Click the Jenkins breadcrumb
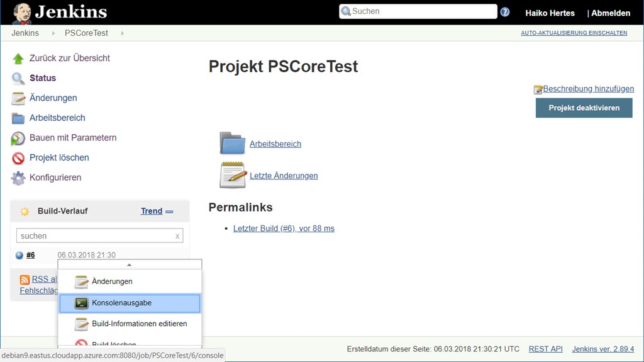The width and height of the screenshot is (644, 362). click(25, 33)
